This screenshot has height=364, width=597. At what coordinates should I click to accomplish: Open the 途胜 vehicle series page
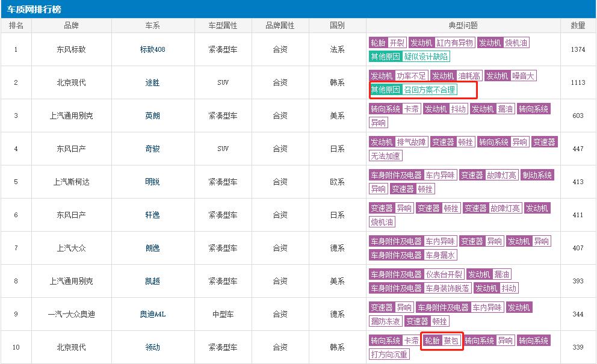(x=152, y=82)
